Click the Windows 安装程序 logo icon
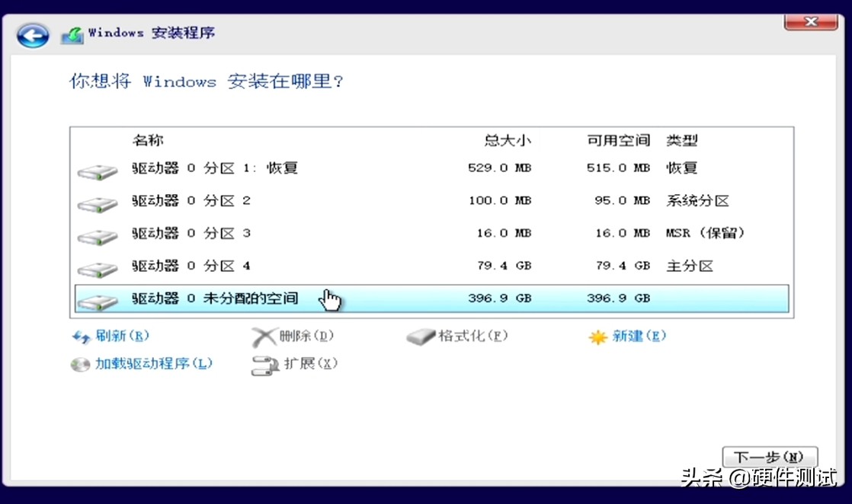 pyautogui.click(x=72, y=33)
